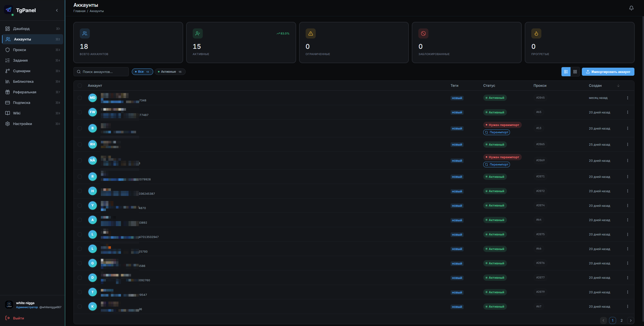This screenshot has height=326, width=644.
Task: Click the current page 1 button
Action: [x=613, y=320]
